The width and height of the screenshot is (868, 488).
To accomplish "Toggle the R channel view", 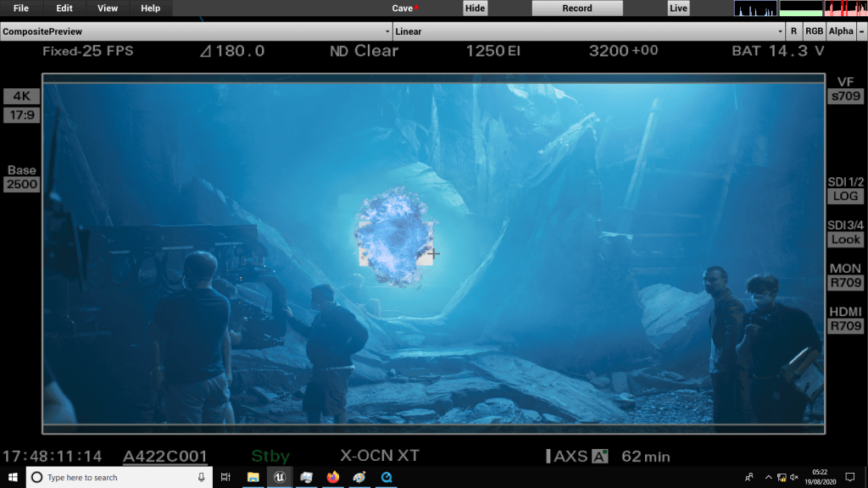I will [x=793, y=31].
